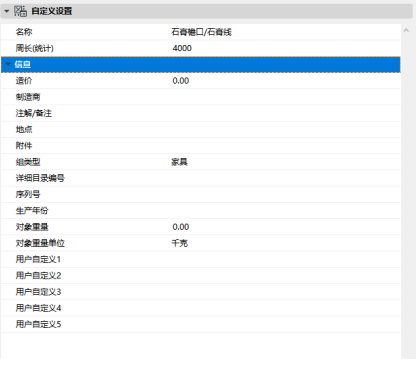The width and height of the screenshot is (419, 382).
Task: Select the 周长(统计) row label
Action: (x=34, y=48)
